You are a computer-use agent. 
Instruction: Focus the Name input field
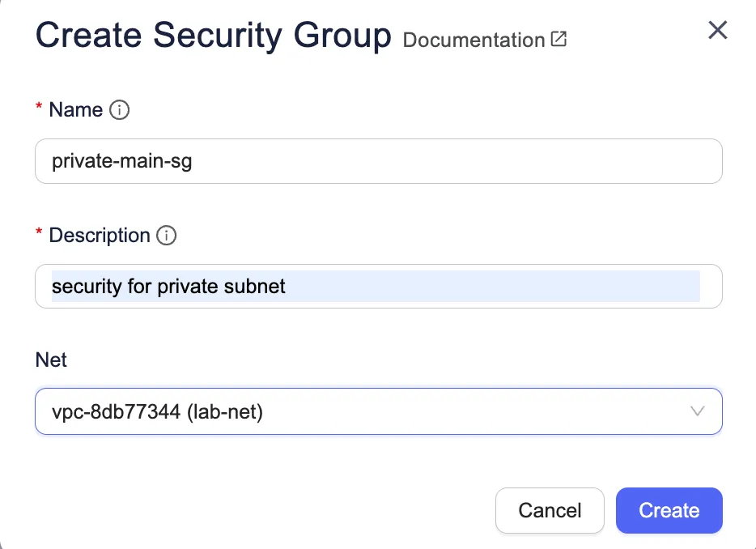click(378, 161)
